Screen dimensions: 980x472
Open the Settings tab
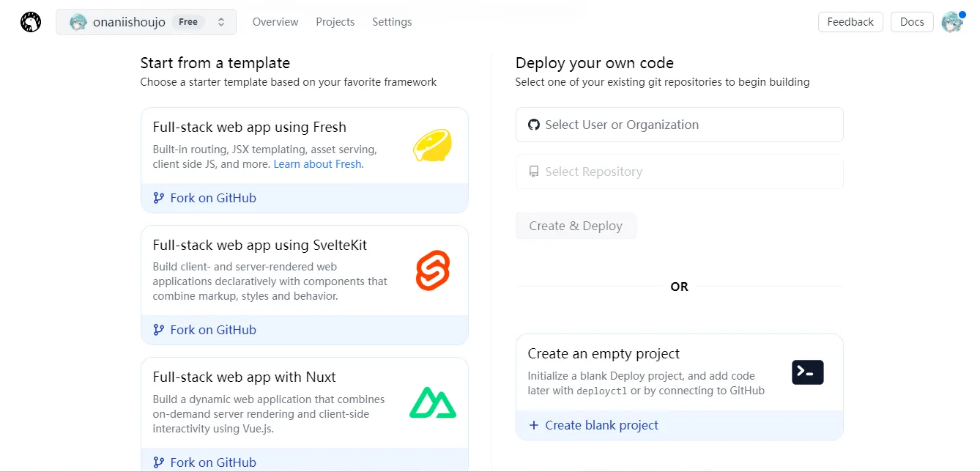pos(392,22)
